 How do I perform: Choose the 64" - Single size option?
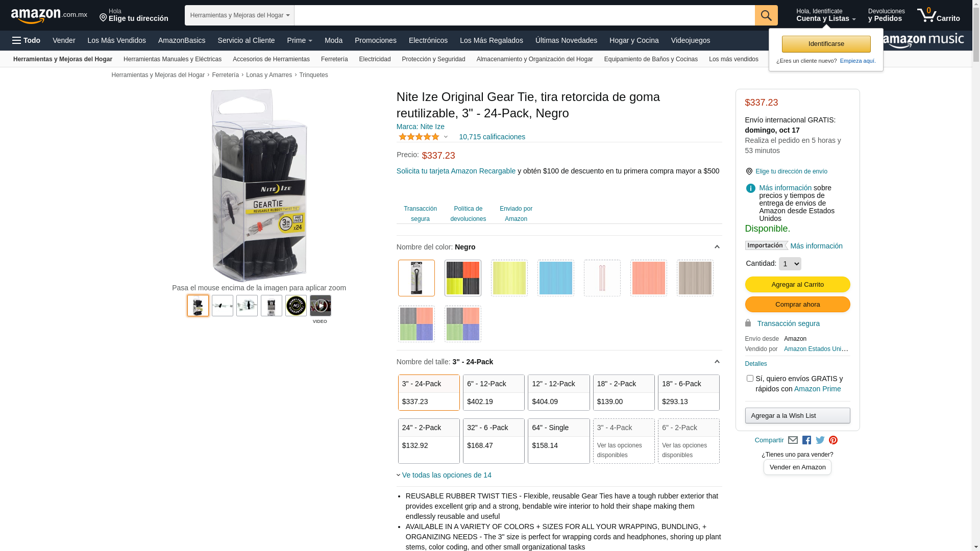[x=558, y=441]
